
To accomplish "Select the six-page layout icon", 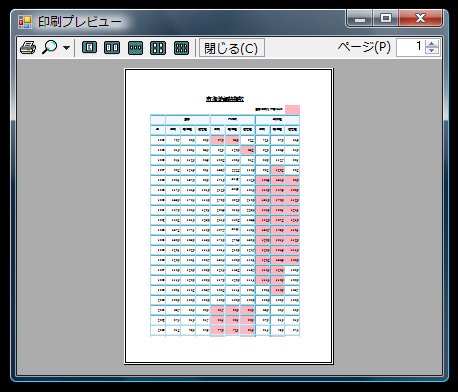I will (181, 48).
